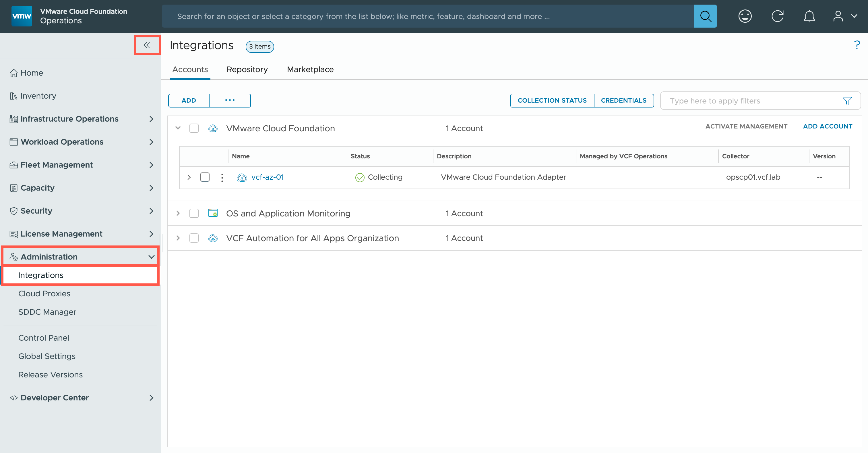The image size is (868, 453).
Task: Open the vcf-az-01 account link
Action: click(267, 177)
